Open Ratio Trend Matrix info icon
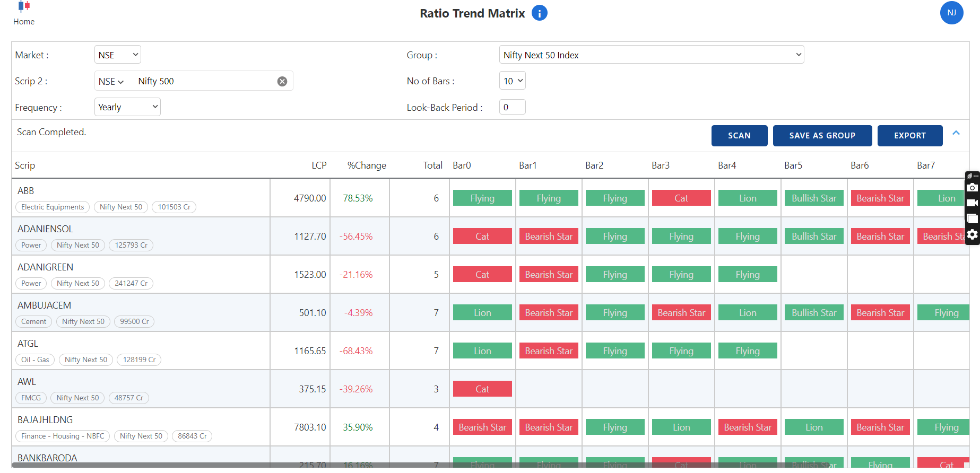 pos(539,13)
